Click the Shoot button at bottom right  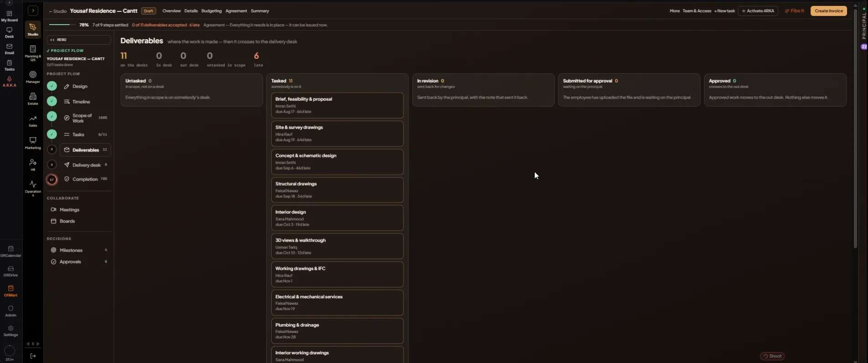tap(772, 356)
